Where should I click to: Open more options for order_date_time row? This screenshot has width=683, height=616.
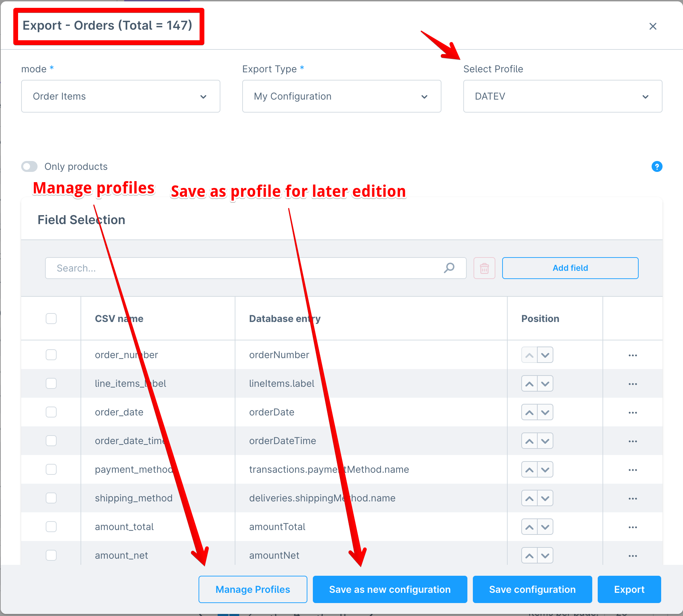tap(633, 441)
